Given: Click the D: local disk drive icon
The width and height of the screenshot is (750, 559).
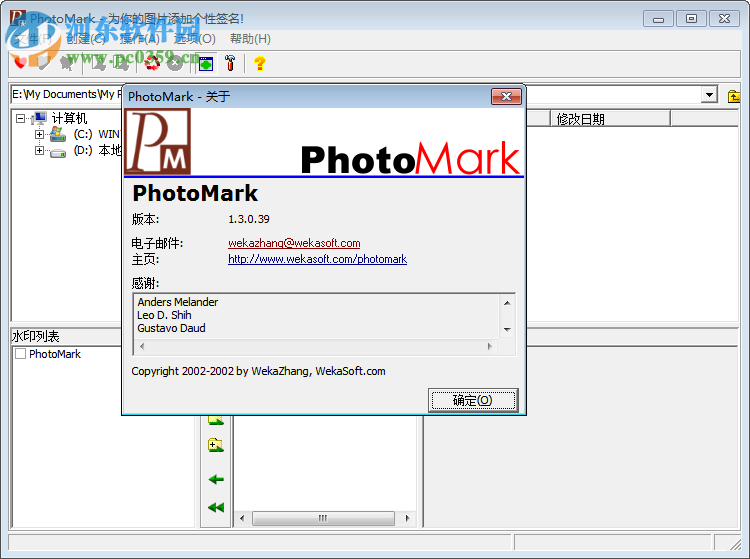Looking at the screenshot, I should click(x=58, y=153).
